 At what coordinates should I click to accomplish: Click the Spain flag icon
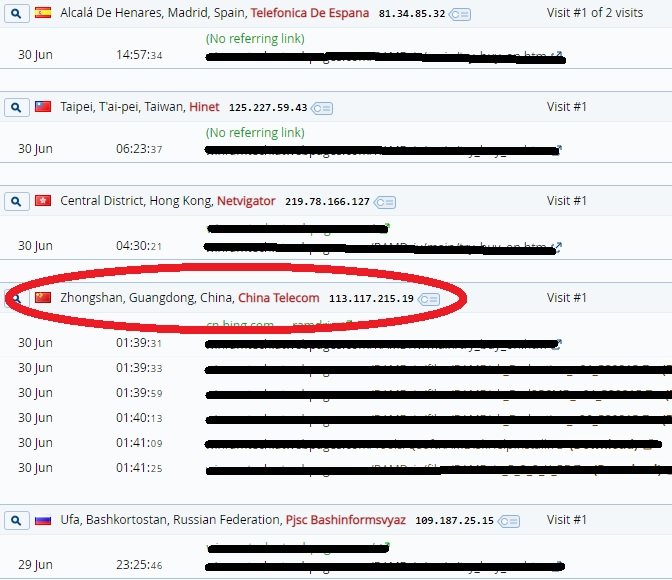pos(43,13)
